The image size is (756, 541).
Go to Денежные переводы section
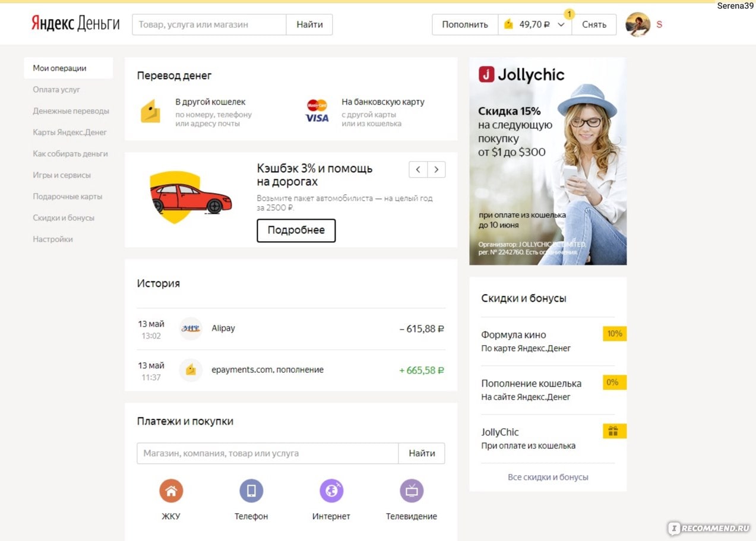pos(71,111)
